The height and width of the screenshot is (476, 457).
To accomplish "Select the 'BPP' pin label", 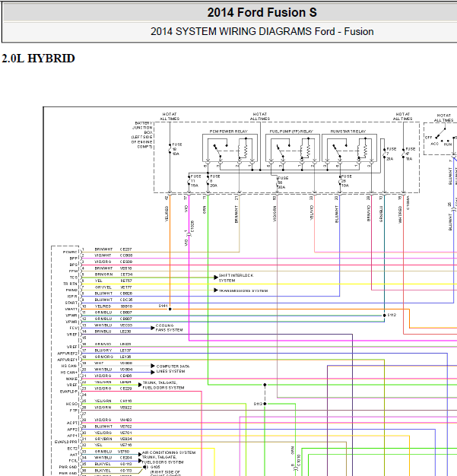I will (x=74, y=259).
